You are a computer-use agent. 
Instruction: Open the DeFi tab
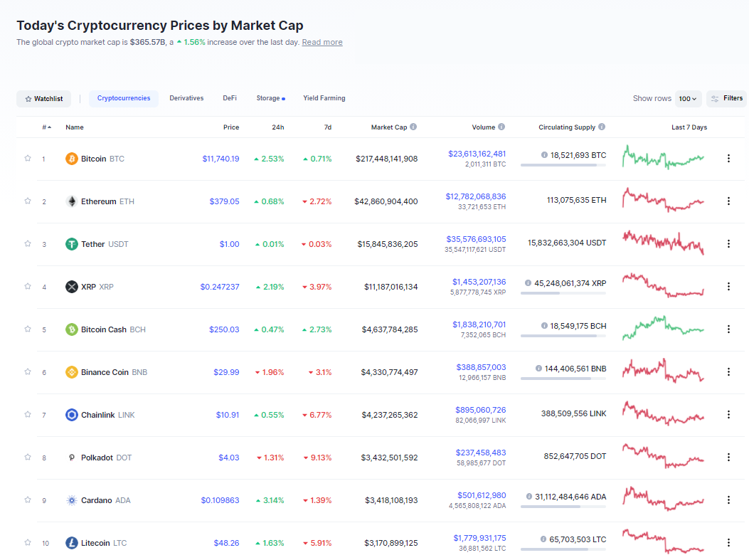(x=230, y=98)
